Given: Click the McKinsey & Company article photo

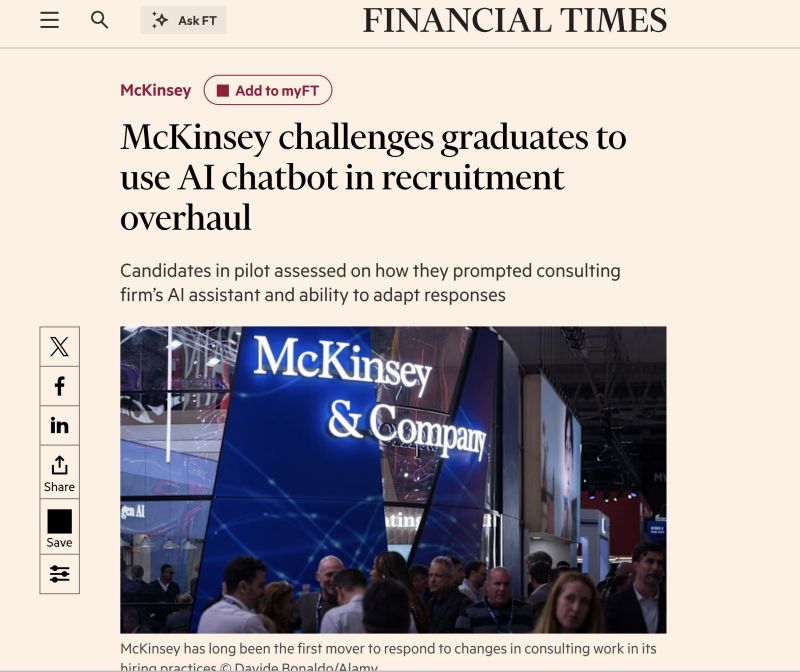Looking at the screenshot, I should tap(393, 479).
